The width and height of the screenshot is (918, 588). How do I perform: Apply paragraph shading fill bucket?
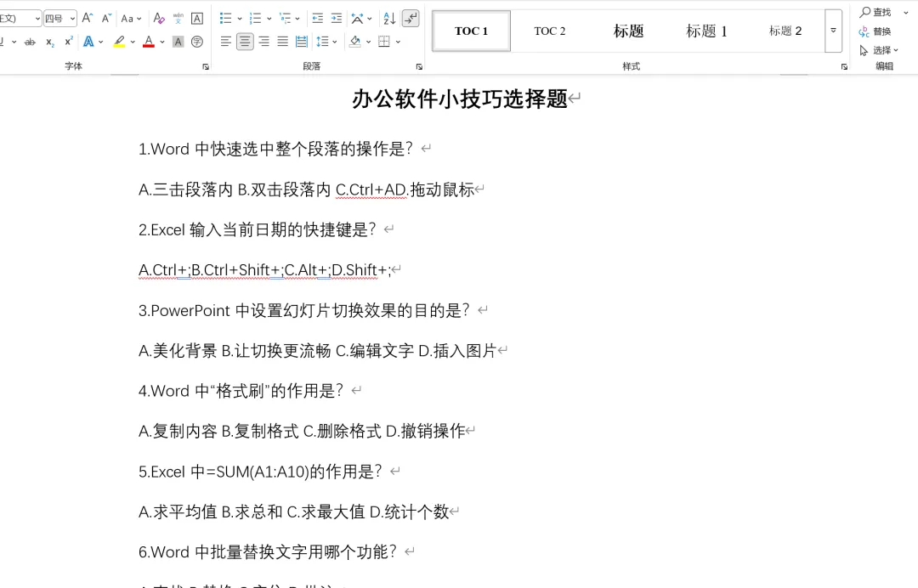tap(354, 42)
